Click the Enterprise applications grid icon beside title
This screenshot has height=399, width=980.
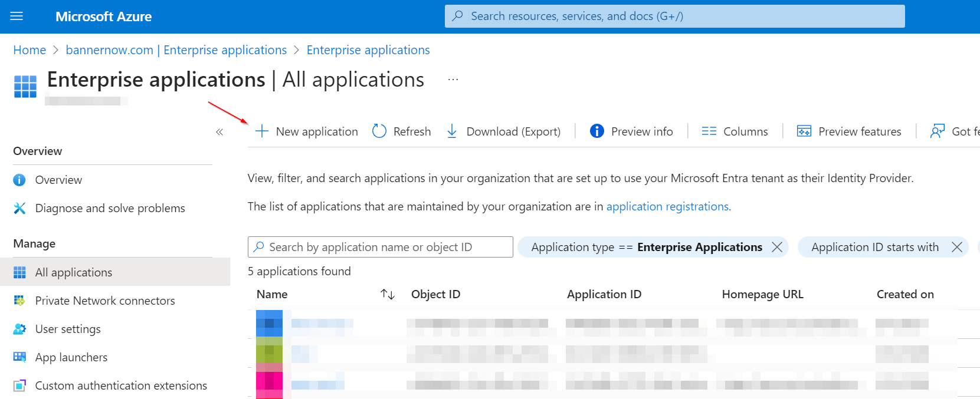tap(25, 86)
